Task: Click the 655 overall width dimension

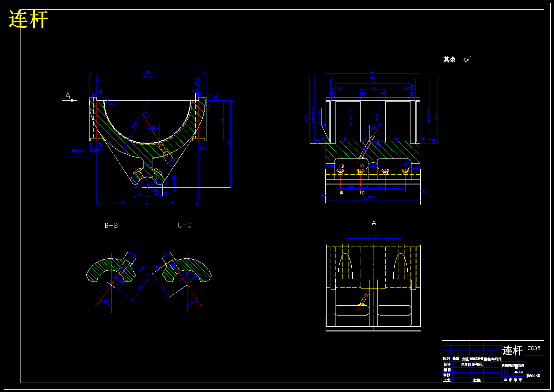Action: 369,198
